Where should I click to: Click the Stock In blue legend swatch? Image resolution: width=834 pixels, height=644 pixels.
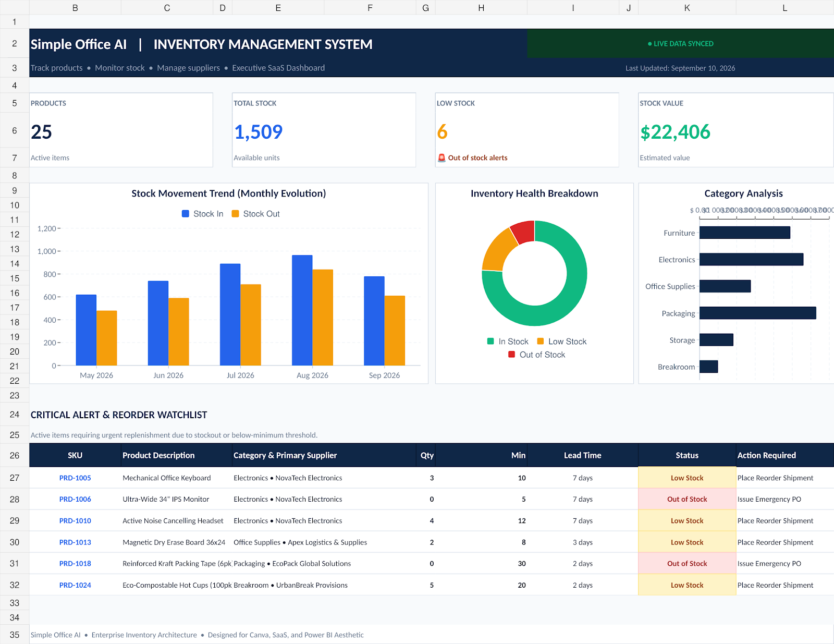pyautogui.click(x=185, y=214)
